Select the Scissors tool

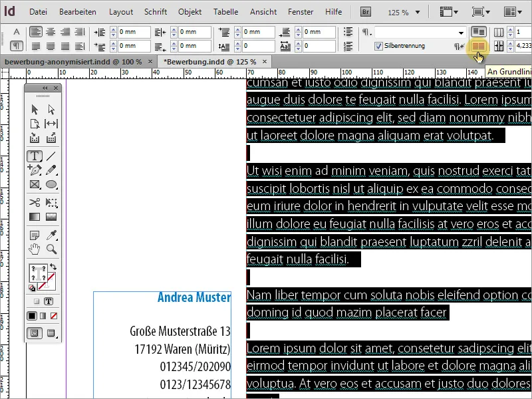35,203
